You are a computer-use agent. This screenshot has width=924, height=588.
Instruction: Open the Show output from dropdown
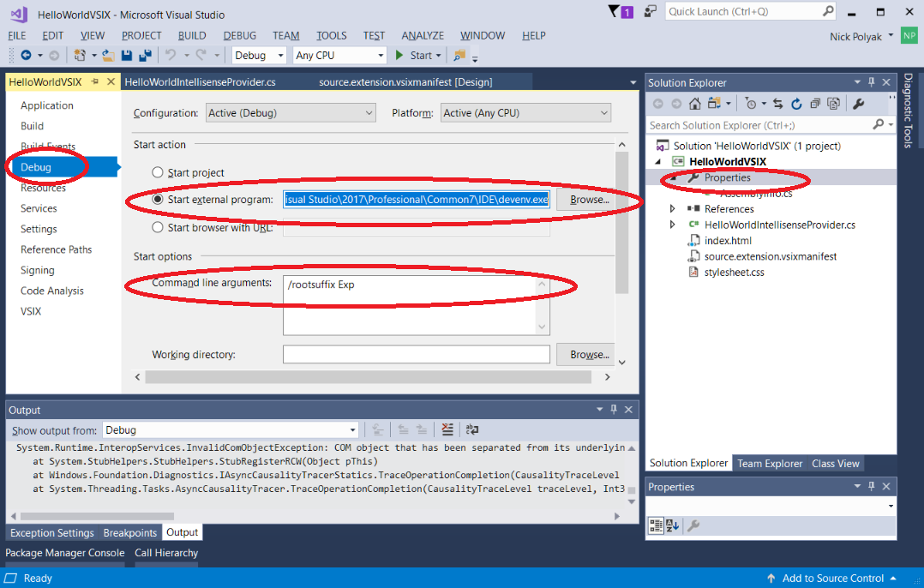coord(231,430)
